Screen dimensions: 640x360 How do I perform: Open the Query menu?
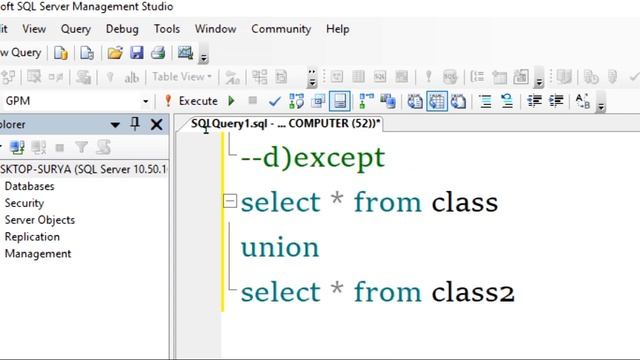tap(76, 29)
